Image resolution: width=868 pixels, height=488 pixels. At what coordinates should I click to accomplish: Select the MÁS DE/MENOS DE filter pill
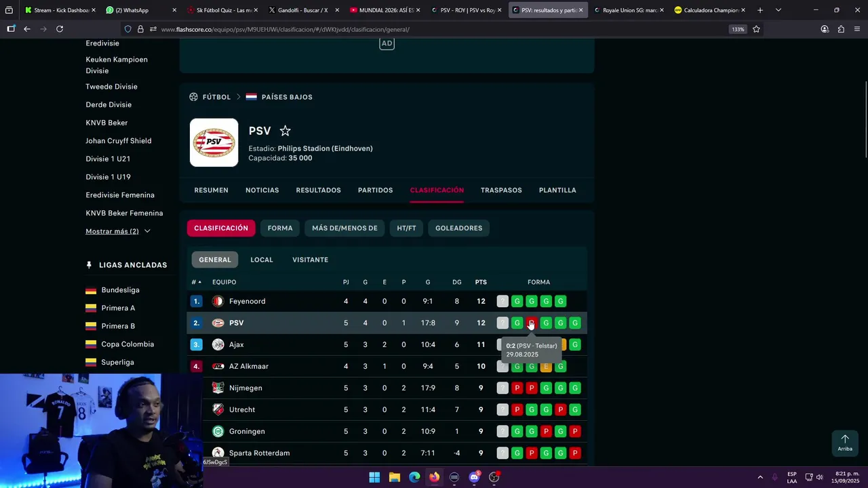pyautogui.click(x=344, y=228)
